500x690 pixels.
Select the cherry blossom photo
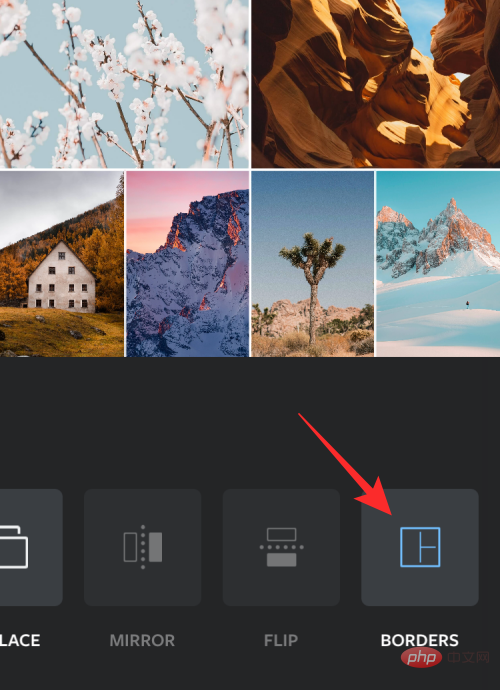pos(124,84)
